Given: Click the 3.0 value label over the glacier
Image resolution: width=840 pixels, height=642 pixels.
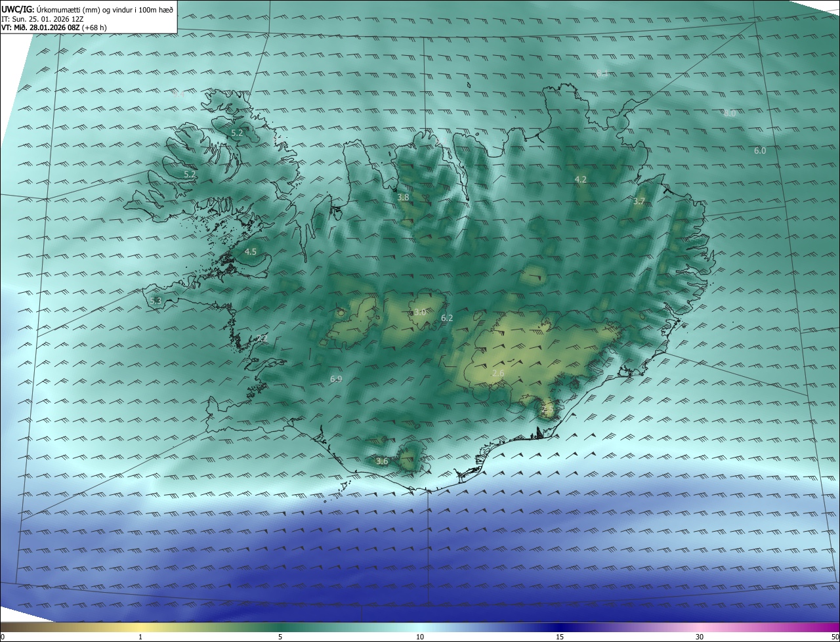Looking at the screenshot, I should (x=421, y=312).
